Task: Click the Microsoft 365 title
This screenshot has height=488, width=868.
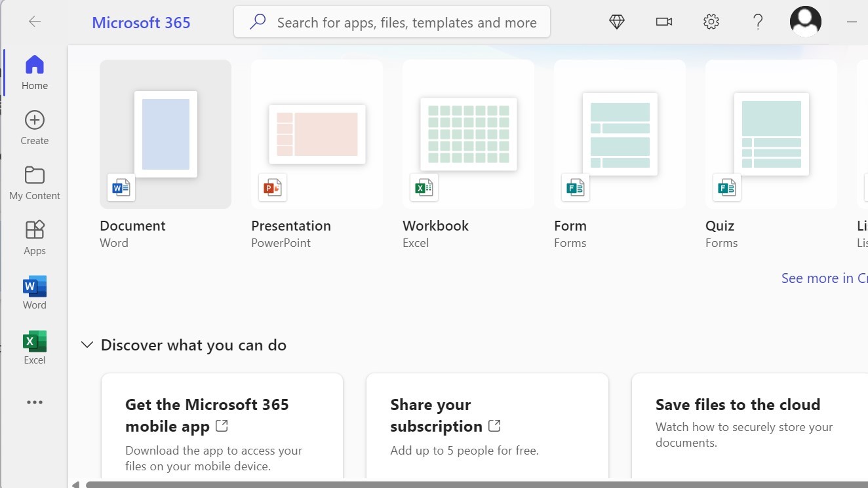Action: point(141,22)
